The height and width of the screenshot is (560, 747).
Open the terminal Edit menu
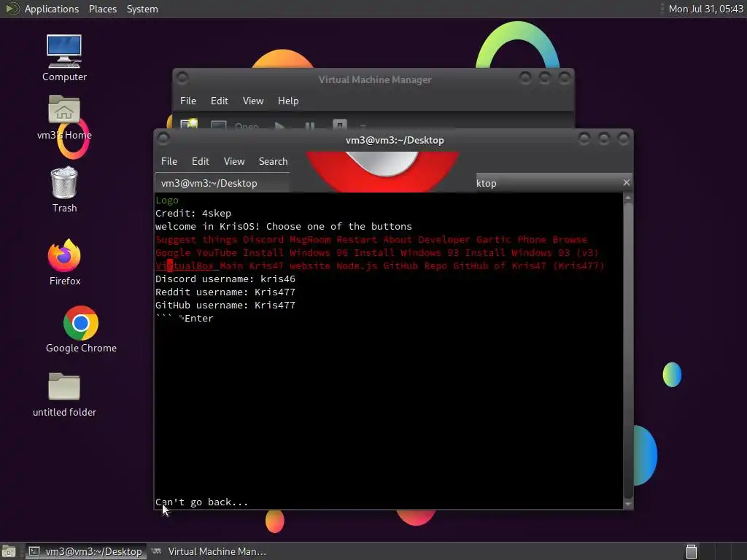point(200,161)
